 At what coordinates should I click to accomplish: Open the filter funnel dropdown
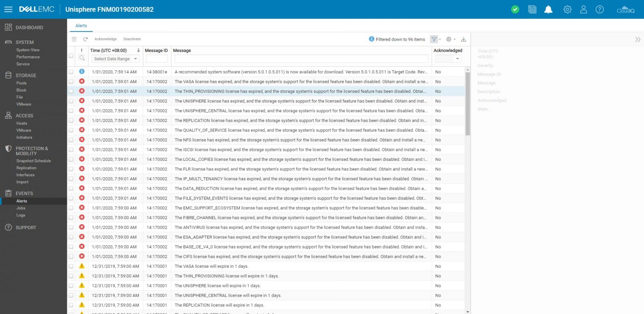[x=435, y=39]
